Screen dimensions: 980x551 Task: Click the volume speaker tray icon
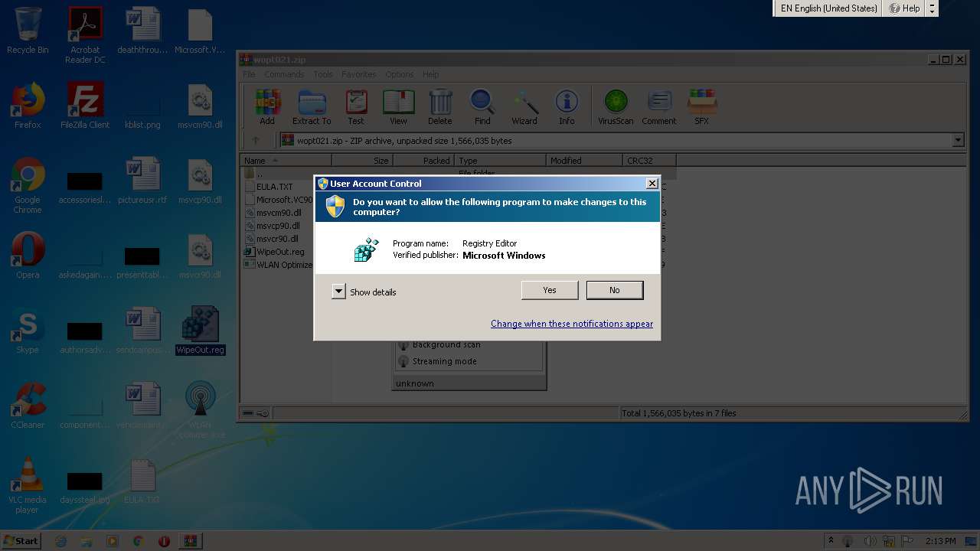tap(870, 541)
